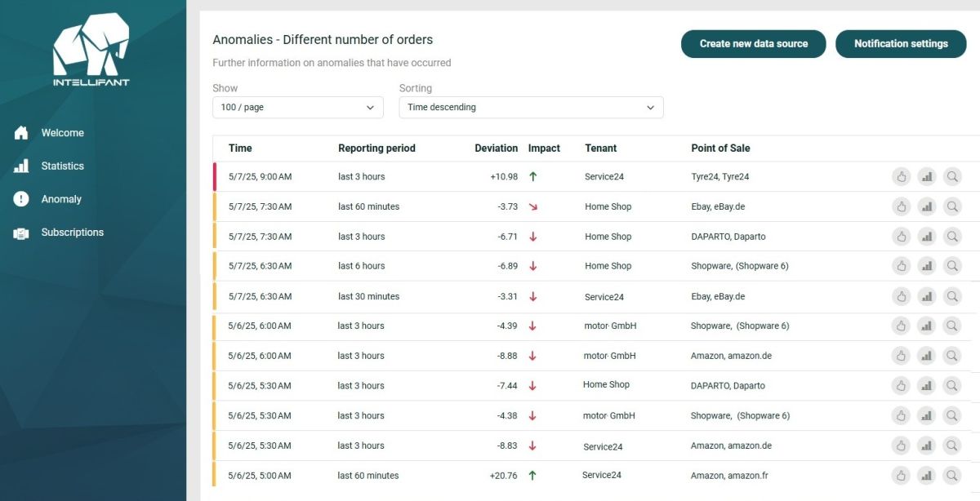Click thumbs-up icon for the -8.83 deviation row
The image size is (980, 501).
(901, 446)
